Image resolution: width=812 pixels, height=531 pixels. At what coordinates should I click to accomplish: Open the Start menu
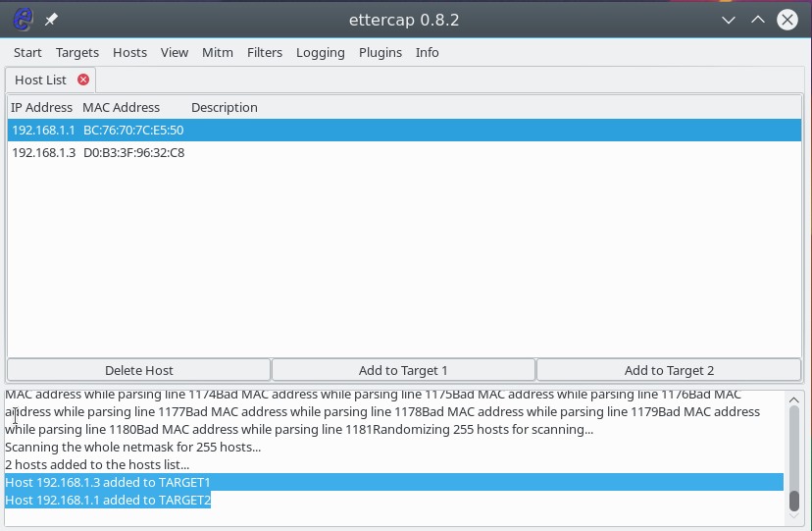[x=27, y=52]
